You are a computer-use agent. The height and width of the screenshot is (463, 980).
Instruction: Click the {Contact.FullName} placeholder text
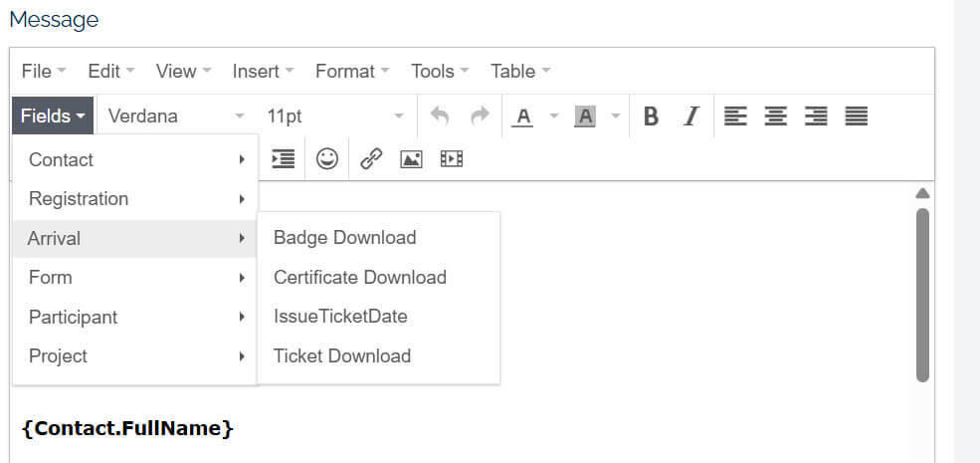click(127, 428)
